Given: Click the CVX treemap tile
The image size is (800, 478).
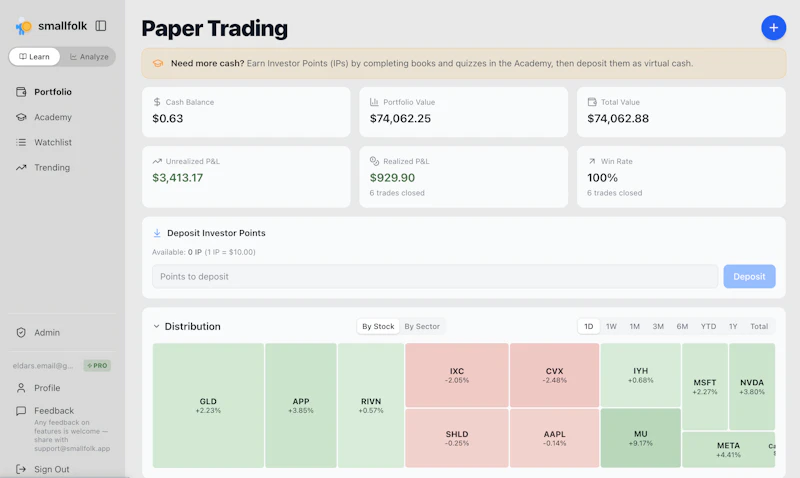Looking at the screenshot, I should [555, 375].
